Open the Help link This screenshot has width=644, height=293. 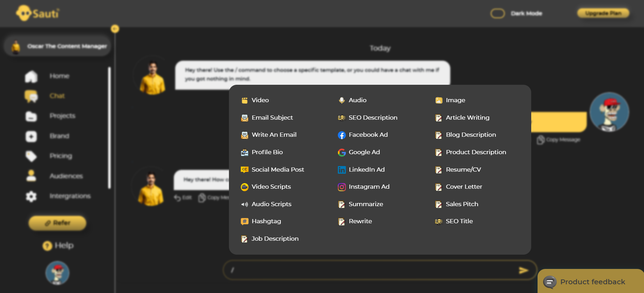point(58,246)
